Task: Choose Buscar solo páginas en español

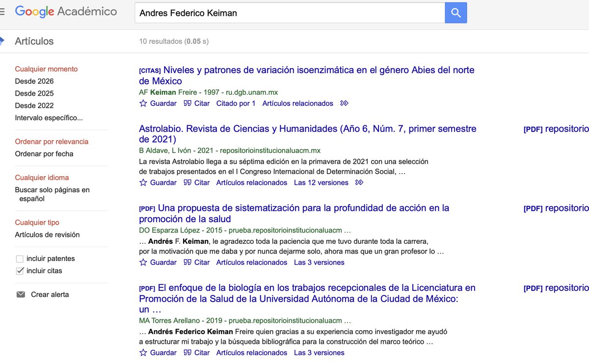Action: (x=52, y=194)
